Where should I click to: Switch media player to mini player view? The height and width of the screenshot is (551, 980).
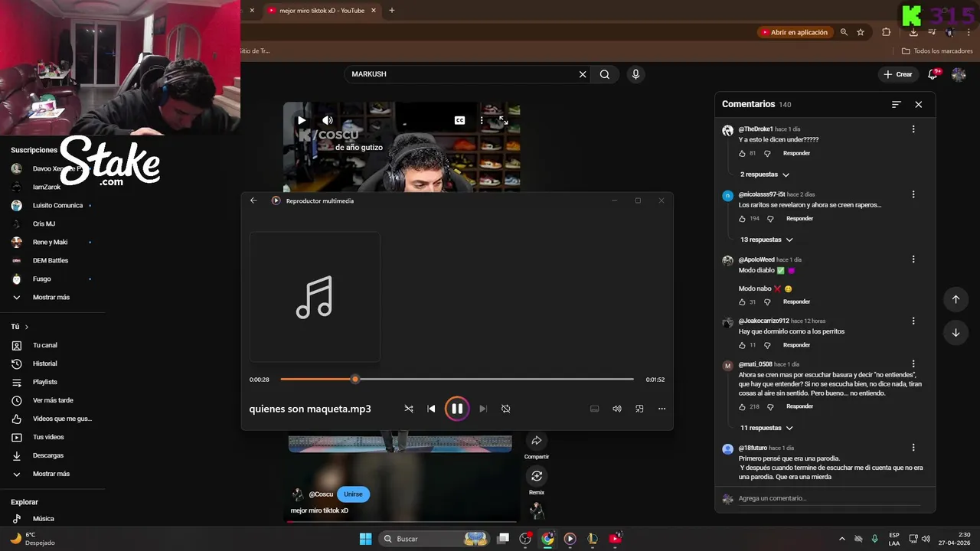coord(639,409)
